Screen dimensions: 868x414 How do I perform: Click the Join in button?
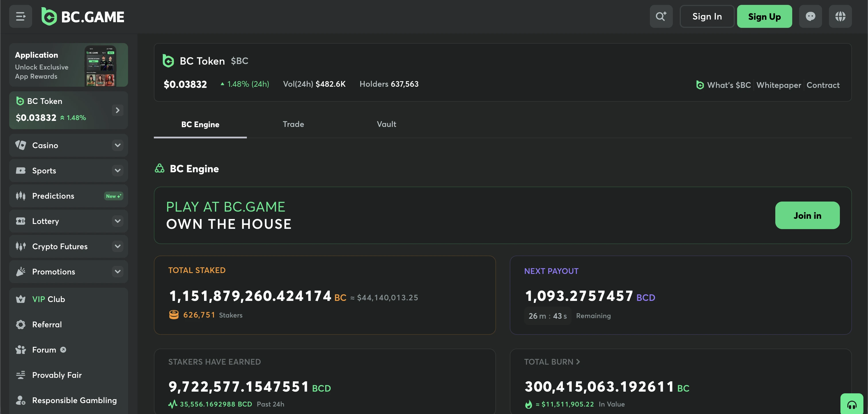click(x=807, y=215)
